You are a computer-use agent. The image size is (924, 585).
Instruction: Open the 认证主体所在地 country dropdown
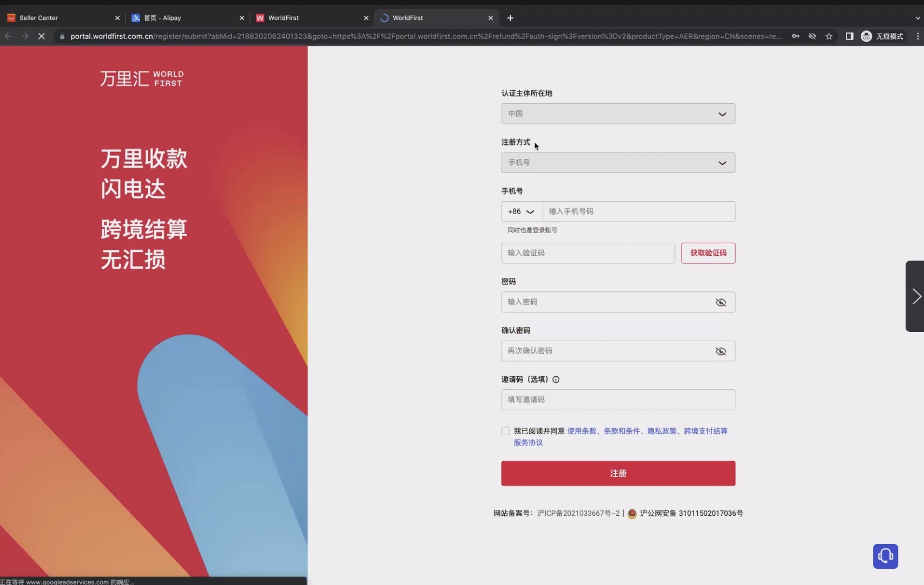[618, 114]
